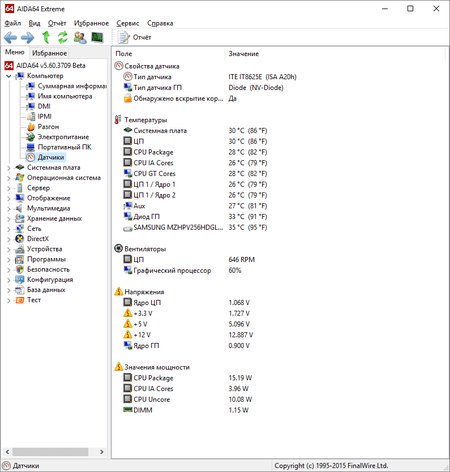Click the Поле column header
The height and width of the screenshot is (472, 450).
point(169,54)
